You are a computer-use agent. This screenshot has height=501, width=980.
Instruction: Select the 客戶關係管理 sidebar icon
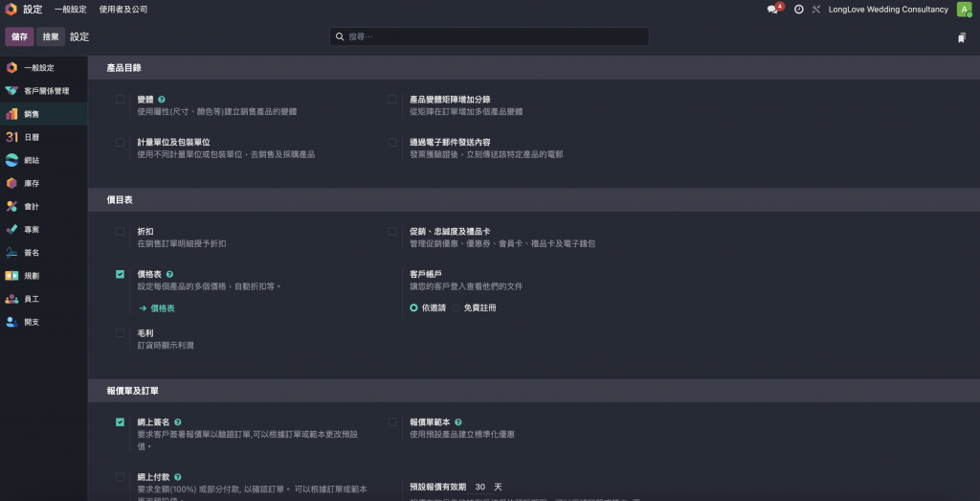point(11,91)
